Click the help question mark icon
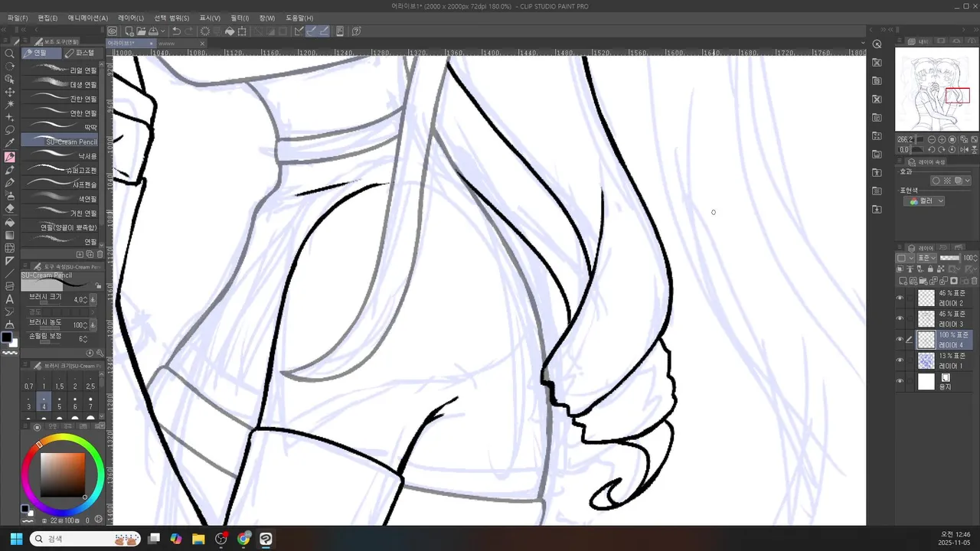Viewport: 980px width, 551px height. (356, 31)
